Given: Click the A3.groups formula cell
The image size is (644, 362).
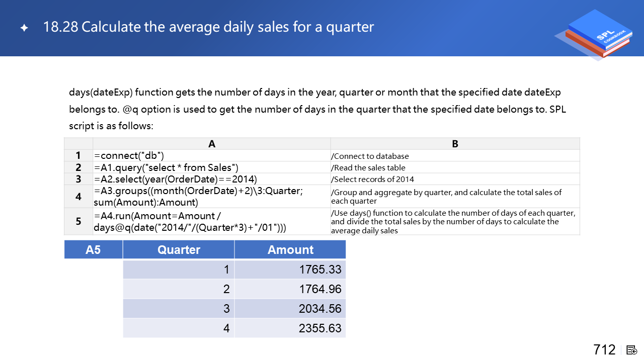Looking at the screenshot, I should pos(212,197).
